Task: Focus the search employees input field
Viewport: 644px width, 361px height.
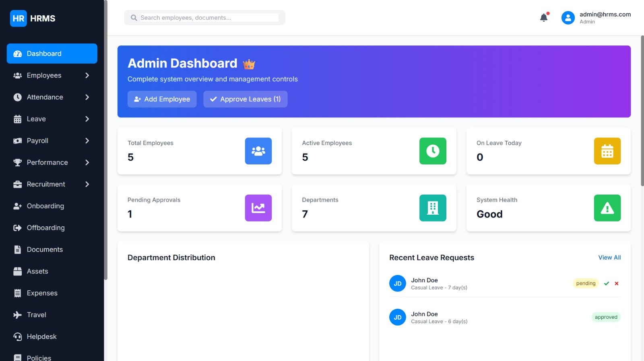Action: tap(208, 18)
